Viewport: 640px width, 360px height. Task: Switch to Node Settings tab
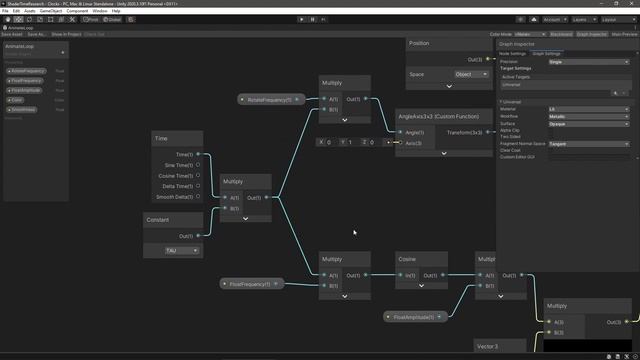tap(512, 53)
